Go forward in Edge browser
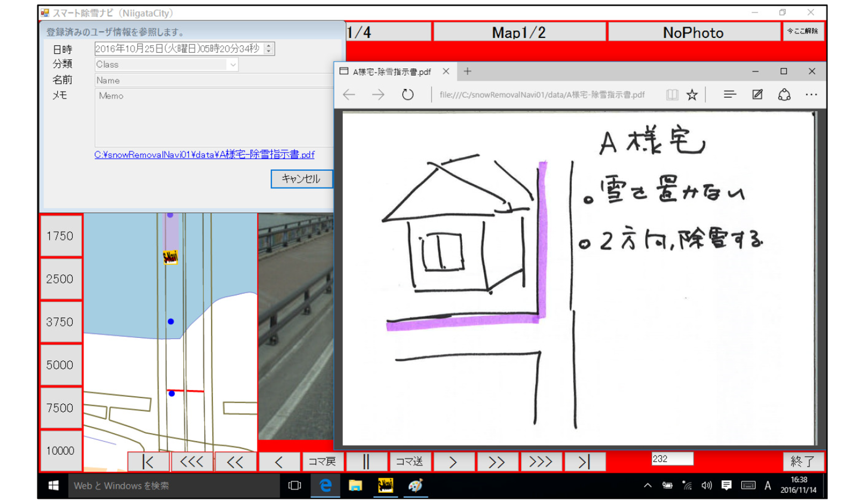This screenshot has height=504, width=865. pyautogui.click(x=378, y=95)
